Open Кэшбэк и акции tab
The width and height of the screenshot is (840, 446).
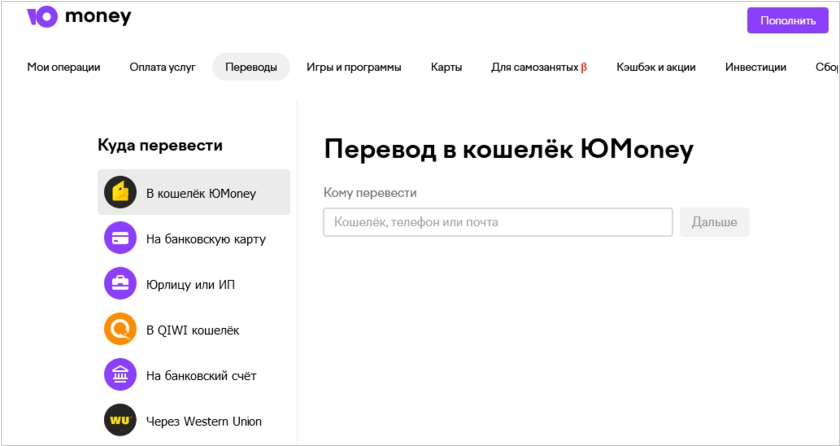point(656,67)
